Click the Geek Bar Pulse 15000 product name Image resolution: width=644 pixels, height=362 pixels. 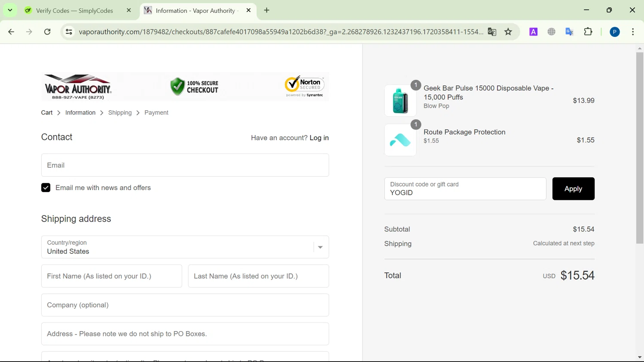click(x=489, y=93)
